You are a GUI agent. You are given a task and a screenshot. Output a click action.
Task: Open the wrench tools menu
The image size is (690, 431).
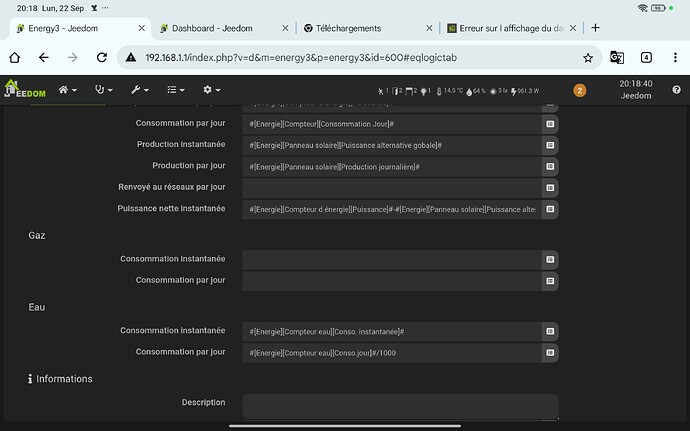click(x=140, y=90)
